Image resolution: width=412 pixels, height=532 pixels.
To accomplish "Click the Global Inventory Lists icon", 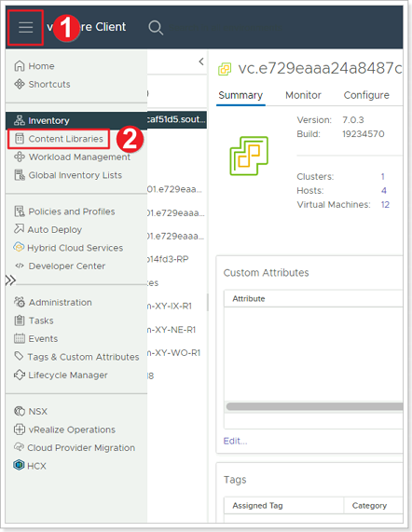I will coord(20,175).
